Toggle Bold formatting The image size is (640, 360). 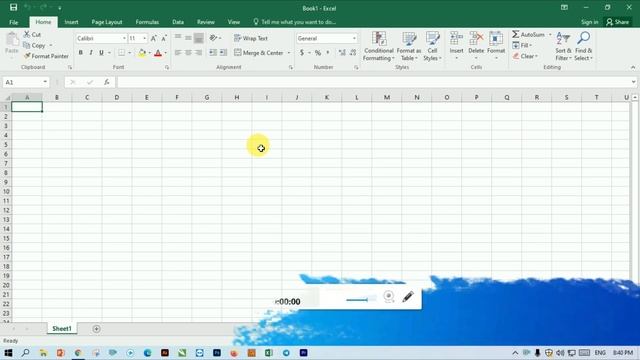[x=80, y=53]
